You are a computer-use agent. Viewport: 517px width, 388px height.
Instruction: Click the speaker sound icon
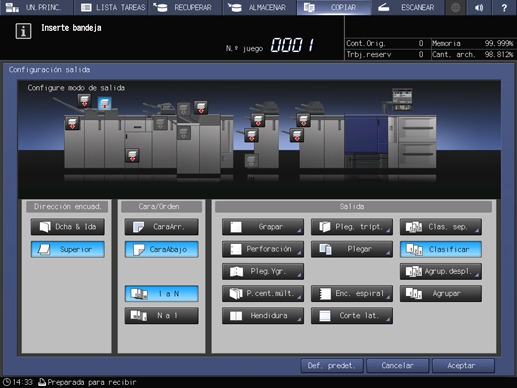tap(479, 7)
